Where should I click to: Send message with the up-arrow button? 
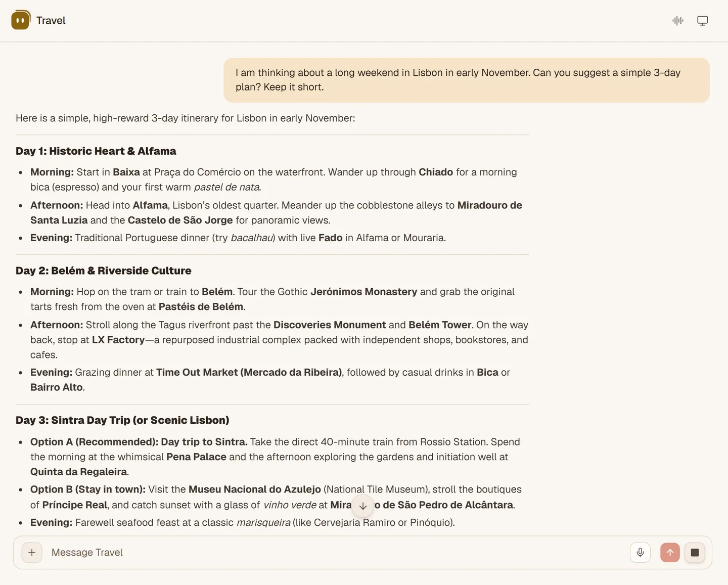(x=670, y=553)
